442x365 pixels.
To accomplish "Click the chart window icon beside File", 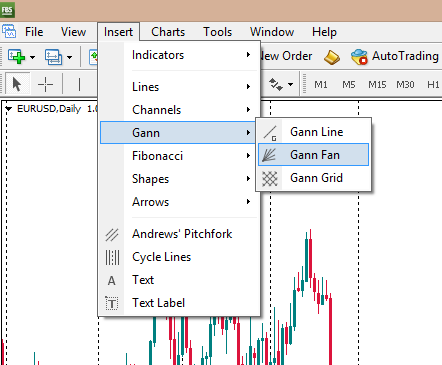I will 9,32.
